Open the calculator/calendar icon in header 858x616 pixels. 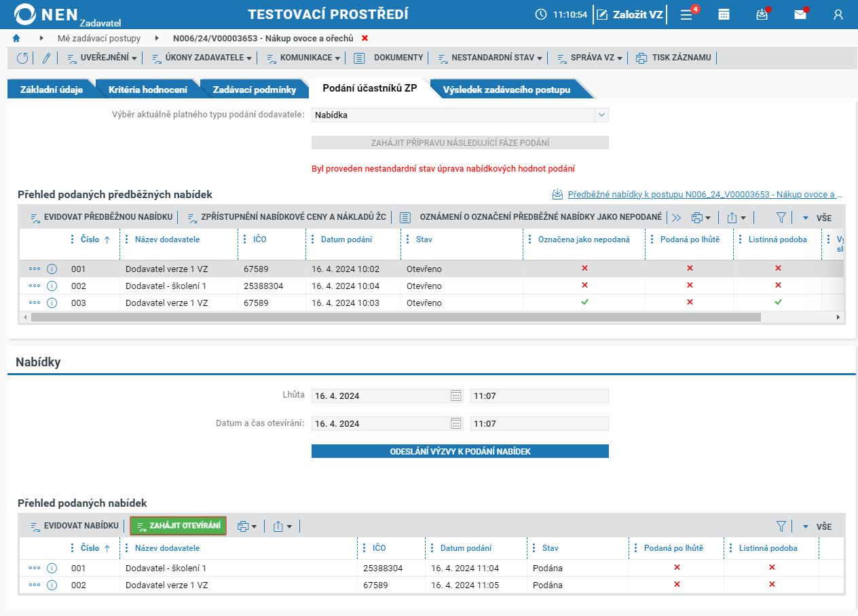coord(724,14)
